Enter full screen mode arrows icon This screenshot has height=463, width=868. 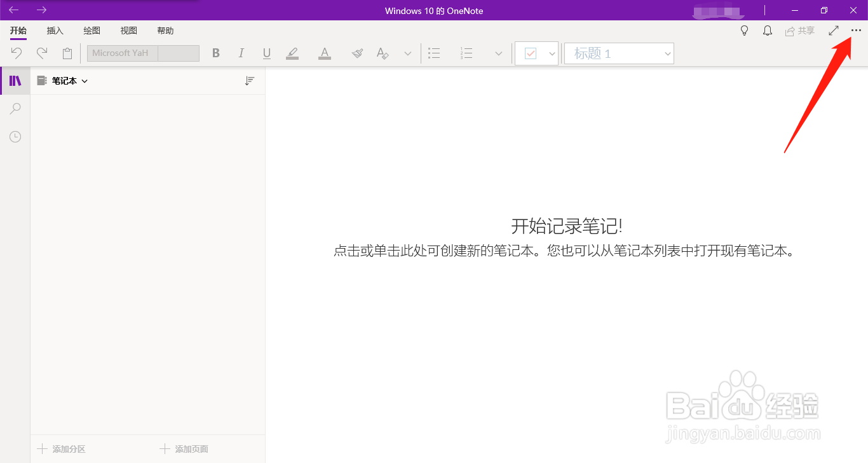(834, 31)
